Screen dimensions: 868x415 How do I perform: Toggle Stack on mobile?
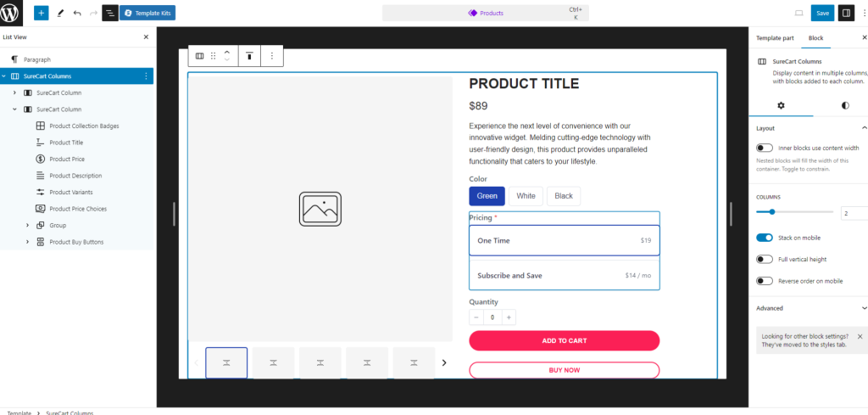pyautogui.click(x=765, y=238)
